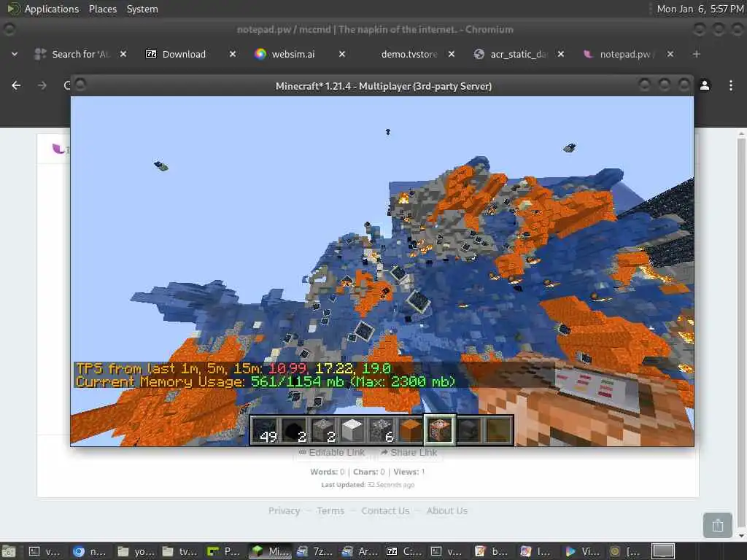The width and height of the screenshot is (747, 560).
Task: Click Share Link on notepad page
Action: tap(409, 452)
